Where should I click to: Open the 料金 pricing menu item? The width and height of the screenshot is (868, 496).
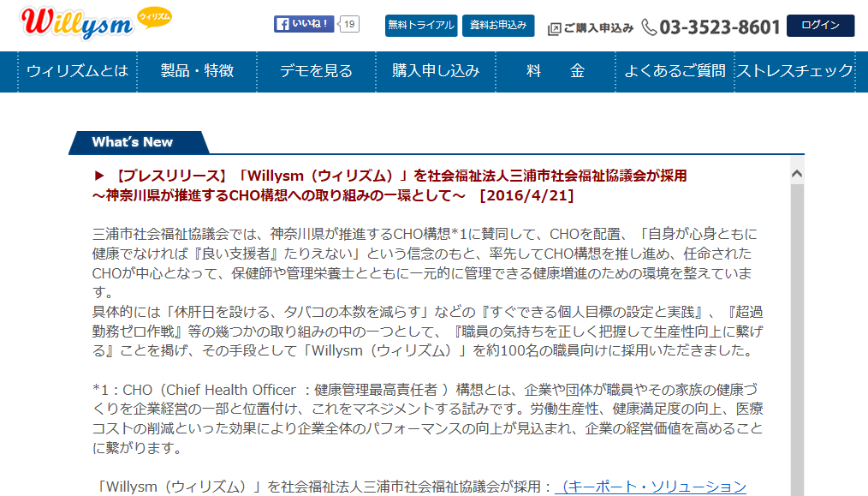click(x=556, y=71)
